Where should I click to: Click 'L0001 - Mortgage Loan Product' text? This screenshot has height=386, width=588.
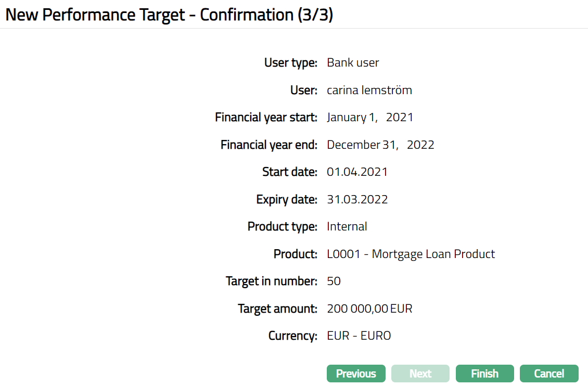pos(411,254)
